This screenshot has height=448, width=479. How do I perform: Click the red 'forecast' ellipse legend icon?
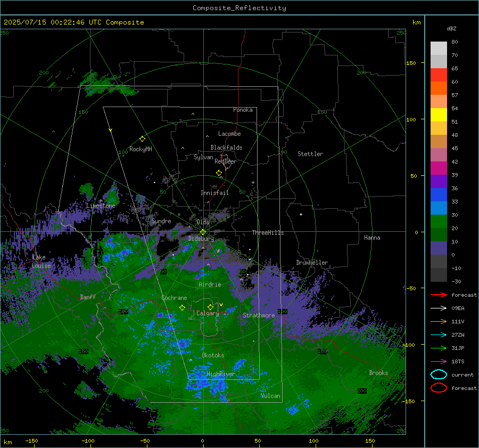(439, 388)
